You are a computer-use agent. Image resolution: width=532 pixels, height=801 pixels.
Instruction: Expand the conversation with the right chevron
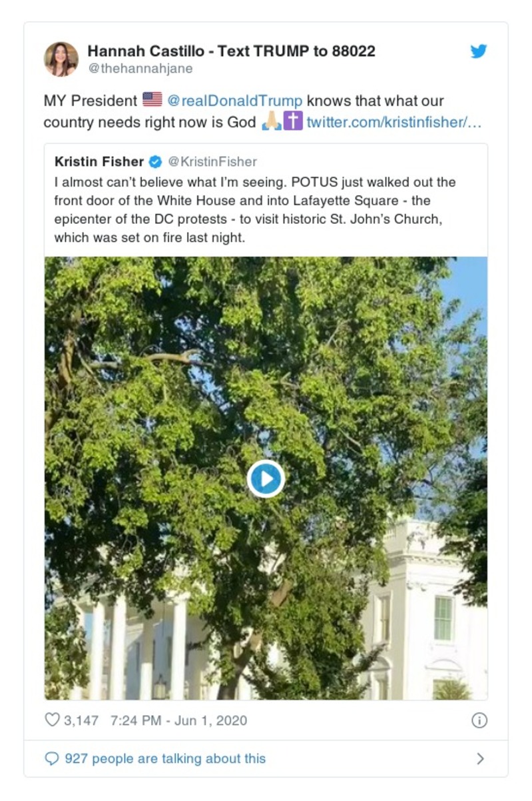point(480,758)
